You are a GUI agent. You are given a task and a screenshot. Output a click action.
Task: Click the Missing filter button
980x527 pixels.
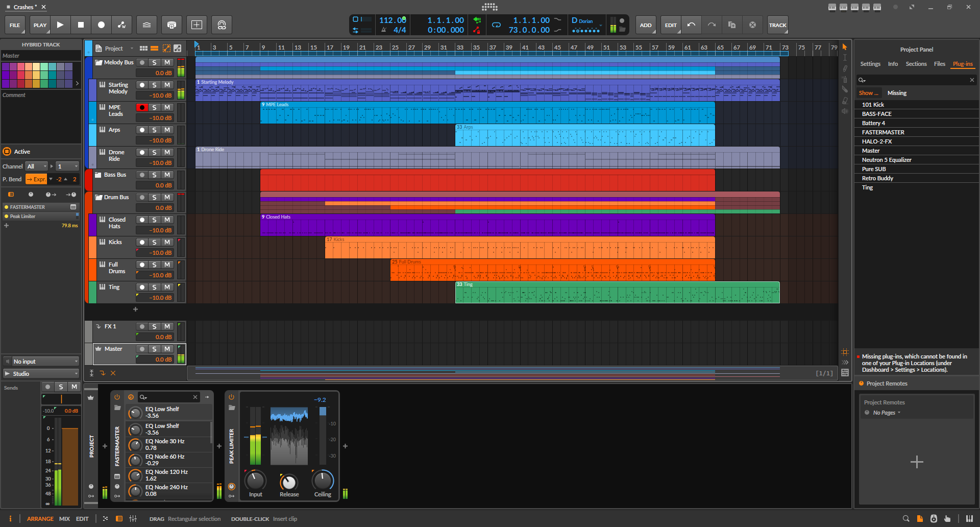(897, 93)
